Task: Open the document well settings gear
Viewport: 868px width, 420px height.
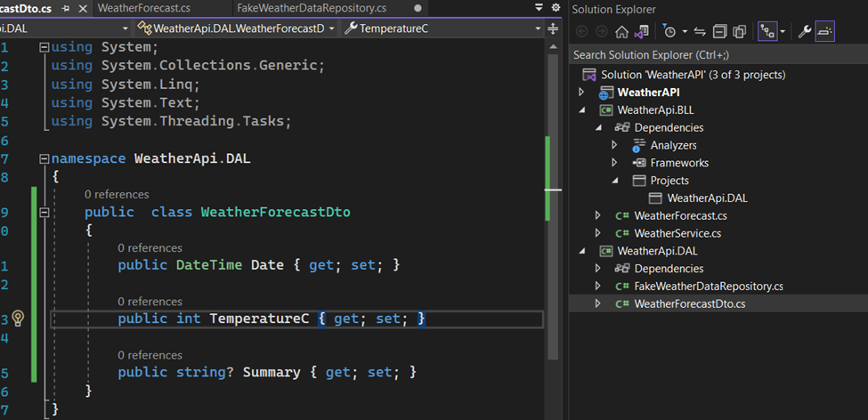Action: [x=556, y=7]
